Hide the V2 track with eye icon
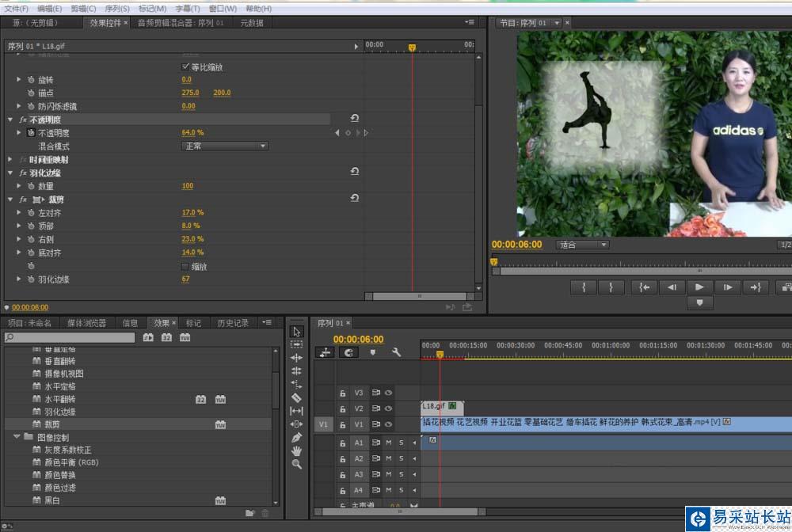Viewport: 792px width, 532px height. point(389,408)
